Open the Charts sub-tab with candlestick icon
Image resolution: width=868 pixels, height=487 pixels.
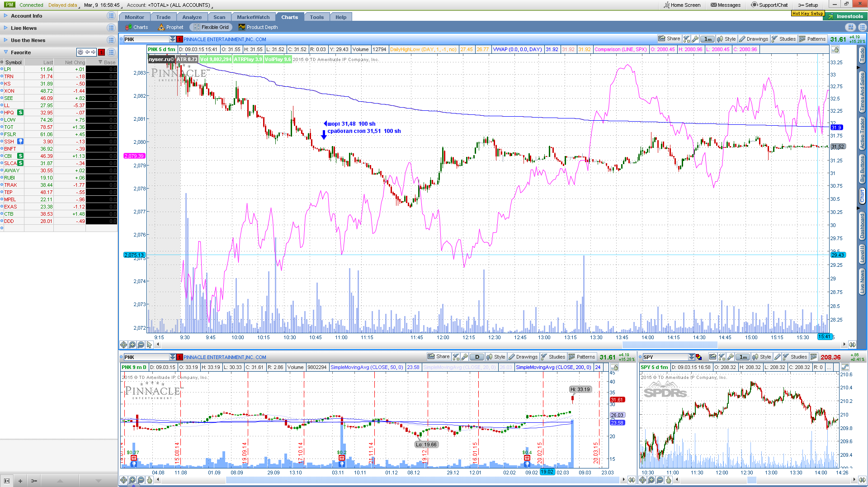(137, 27)
